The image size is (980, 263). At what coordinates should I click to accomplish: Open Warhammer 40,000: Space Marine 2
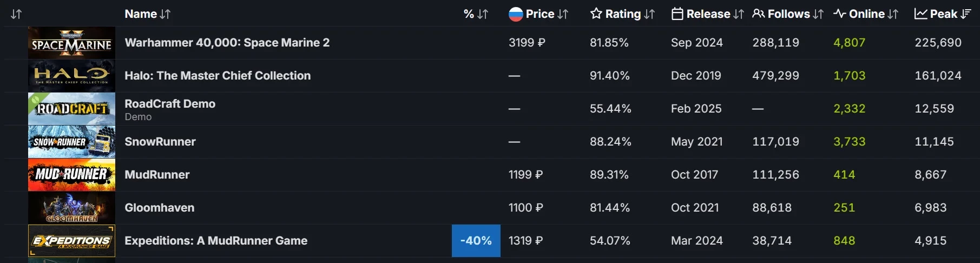tap(227, 43)
